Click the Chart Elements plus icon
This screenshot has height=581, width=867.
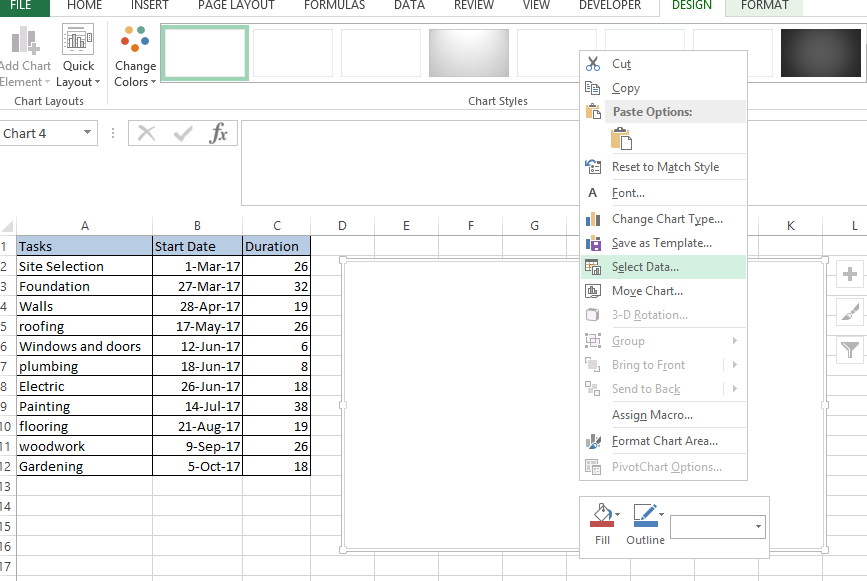849,273
